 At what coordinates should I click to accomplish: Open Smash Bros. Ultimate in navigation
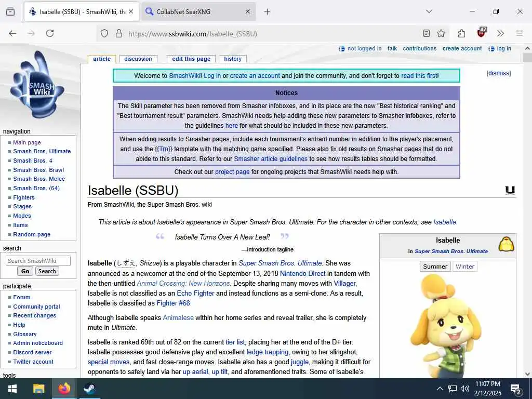[42, 151]
